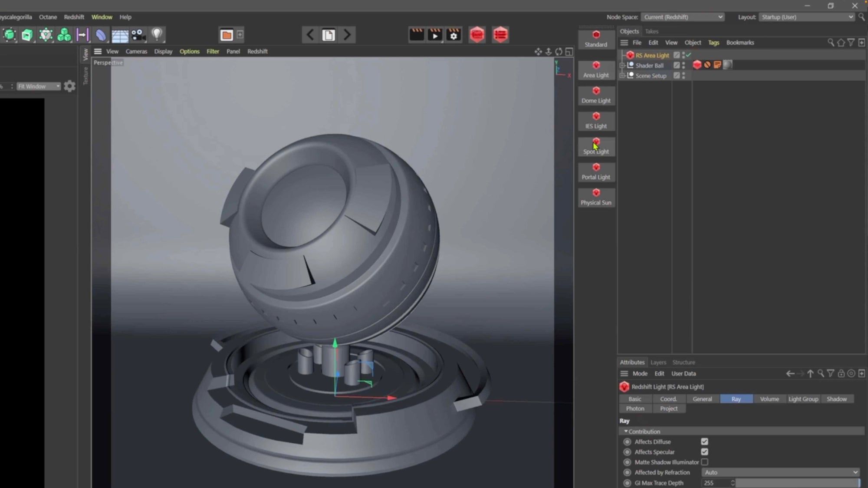Screen dimensions: 868x488
Task: Toggle the Affects Diffuse checkbox
Action: 704,441
